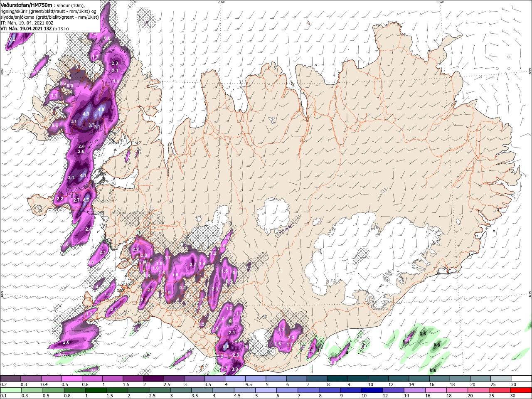Click the 0.2 label under the upper legend
The image size is (532, 399).
3,384
